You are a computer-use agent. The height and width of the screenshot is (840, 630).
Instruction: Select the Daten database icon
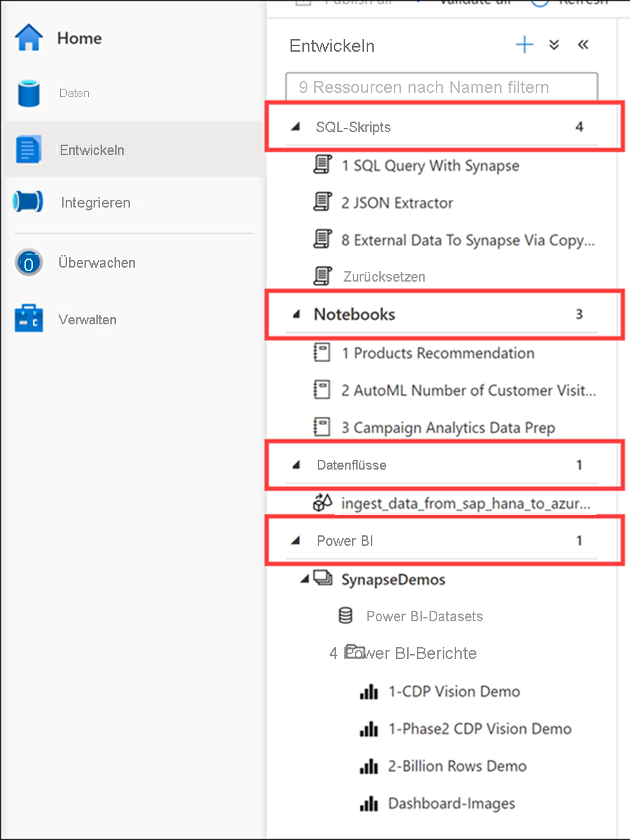(28, 93)
